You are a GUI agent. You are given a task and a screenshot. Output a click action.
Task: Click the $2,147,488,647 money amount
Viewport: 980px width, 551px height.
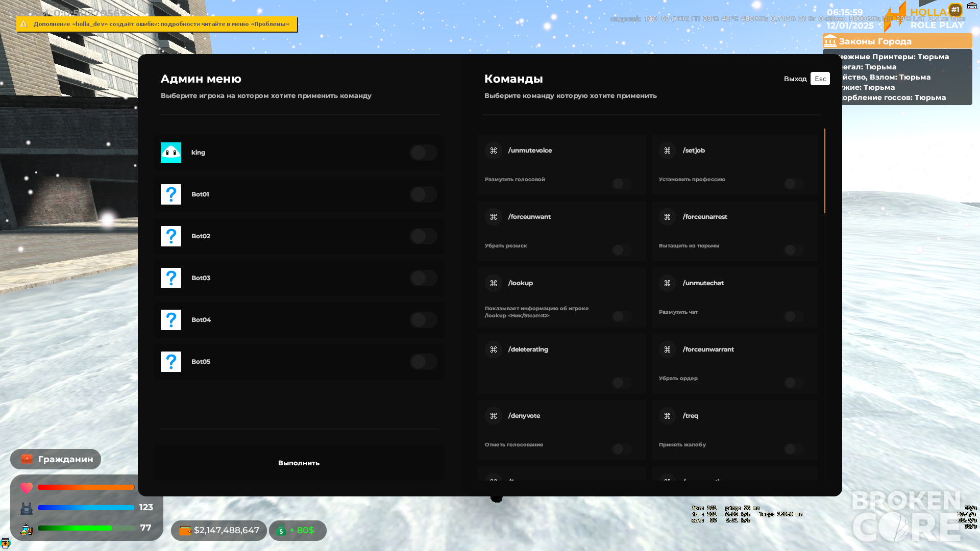click(x=227, y=531)
